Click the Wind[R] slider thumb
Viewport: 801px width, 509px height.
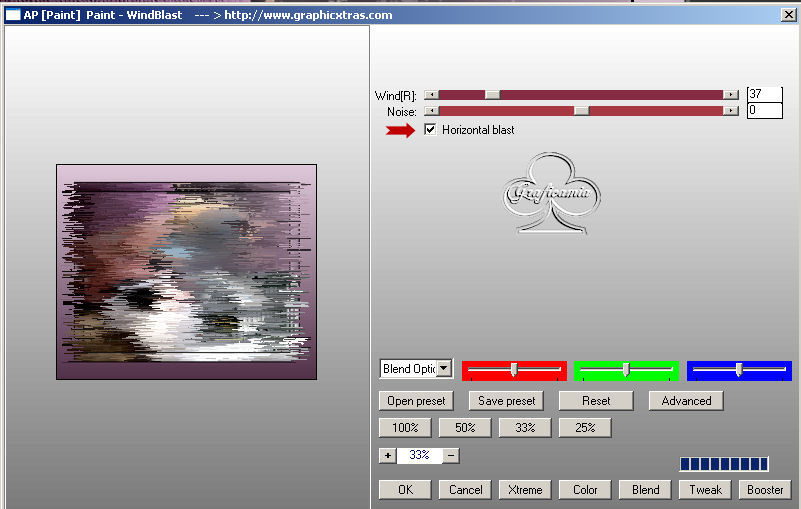492,95
